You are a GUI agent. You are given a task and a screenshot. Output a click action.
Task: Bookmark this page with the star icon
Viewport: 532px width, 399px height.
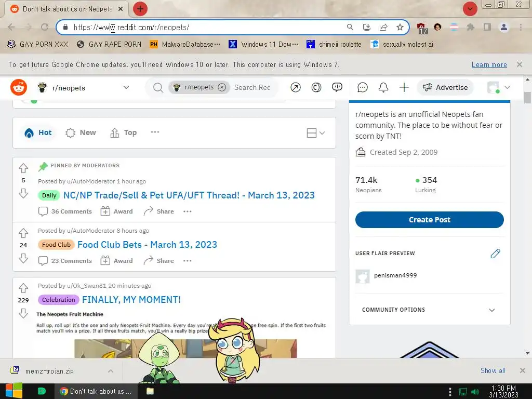click(x=400, y=27)
